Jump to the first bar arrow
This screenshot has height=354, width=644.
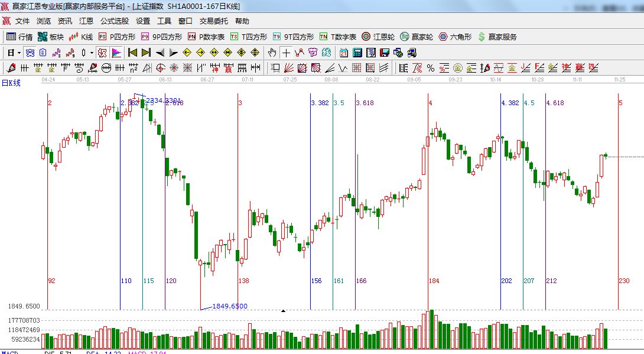tap(132, 53)
